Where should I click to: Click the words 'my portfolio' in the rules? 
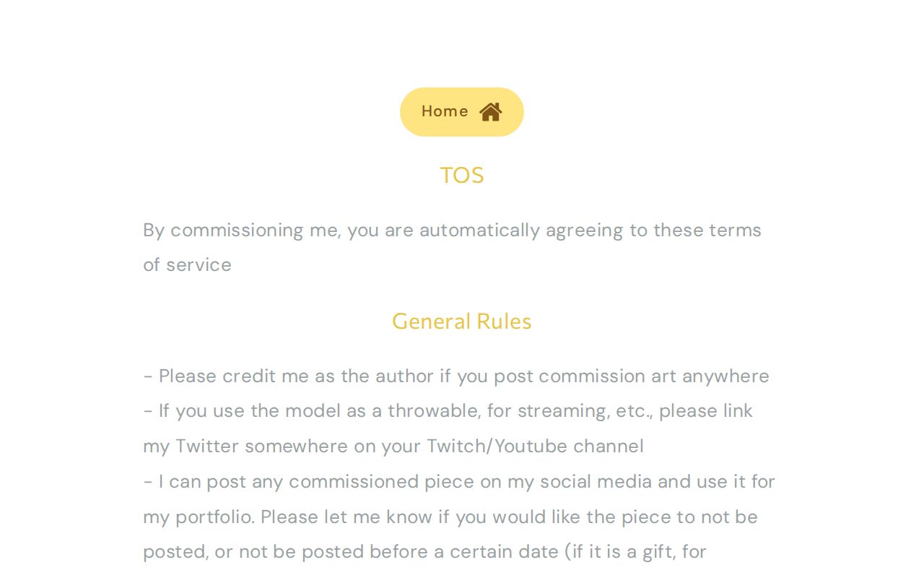(199, 517)
